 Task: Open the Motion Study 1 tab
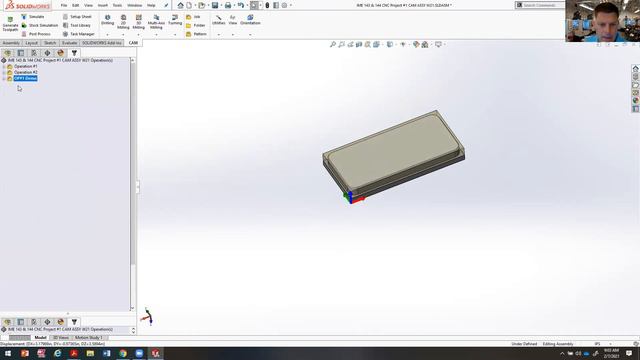(x=89, y=338)
